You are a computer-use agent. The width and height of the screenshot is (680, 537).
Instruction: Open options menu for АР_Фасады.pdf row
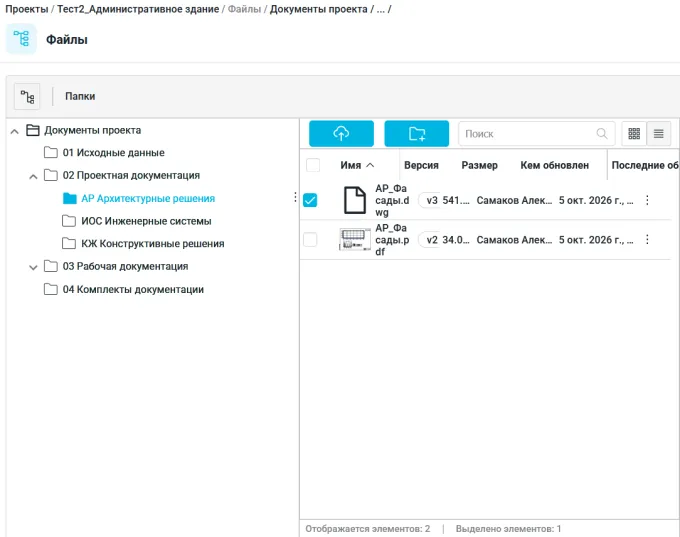pos(647,239)
